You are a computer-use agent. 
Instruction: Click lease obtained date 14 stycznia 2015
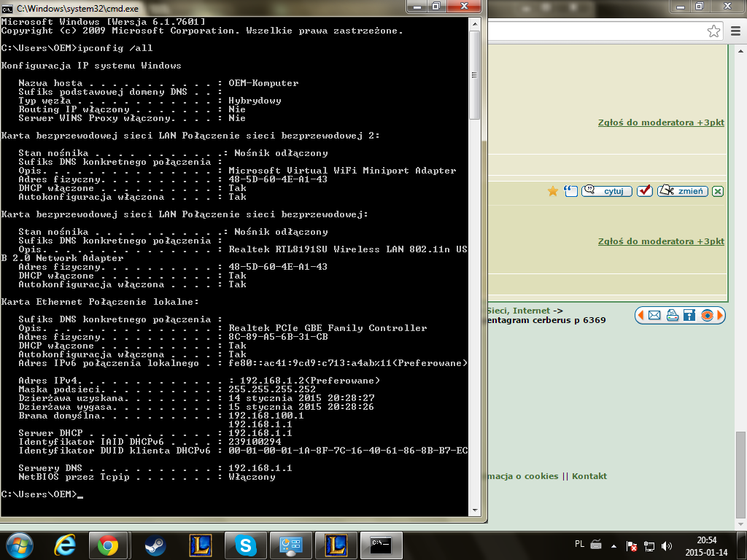pyautogui.click(x=274, y=397)
